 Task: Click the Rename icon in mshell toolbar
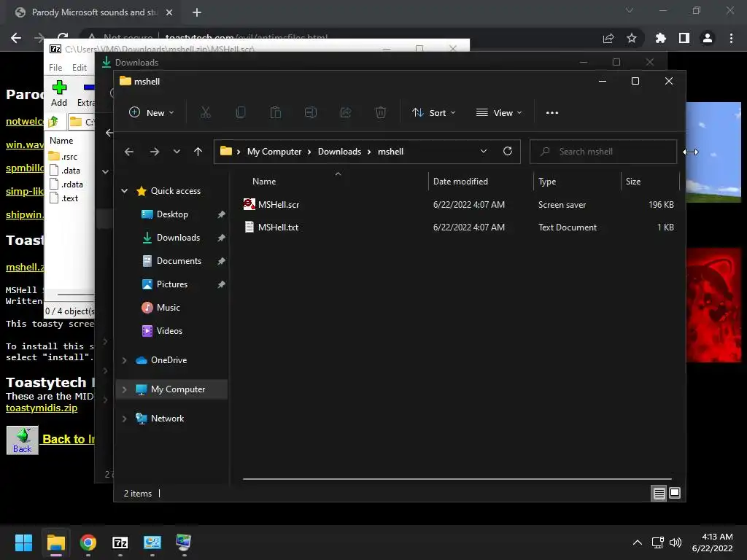[311, 113]
